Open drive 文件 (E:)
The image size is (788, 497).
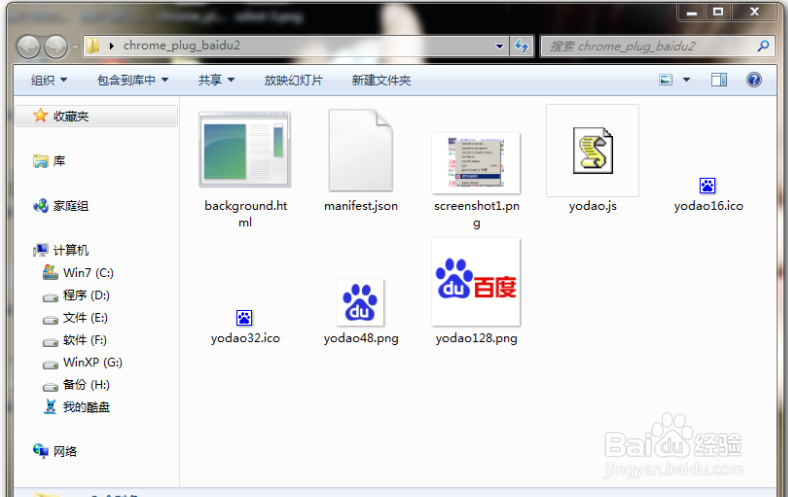(x=85, y=318)
